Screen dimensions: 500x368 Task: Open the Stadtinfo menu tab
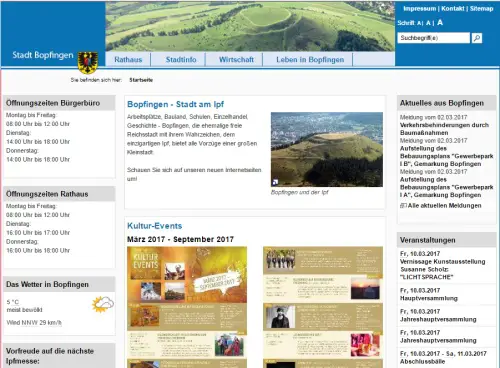coord(181,60)
